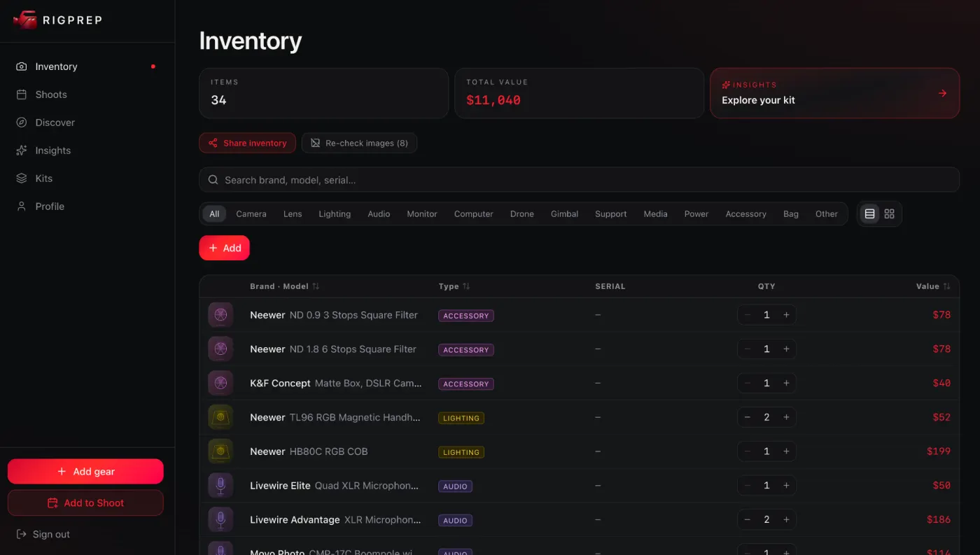
Task: Filter by Monitor category
Action: pos(422,214)
